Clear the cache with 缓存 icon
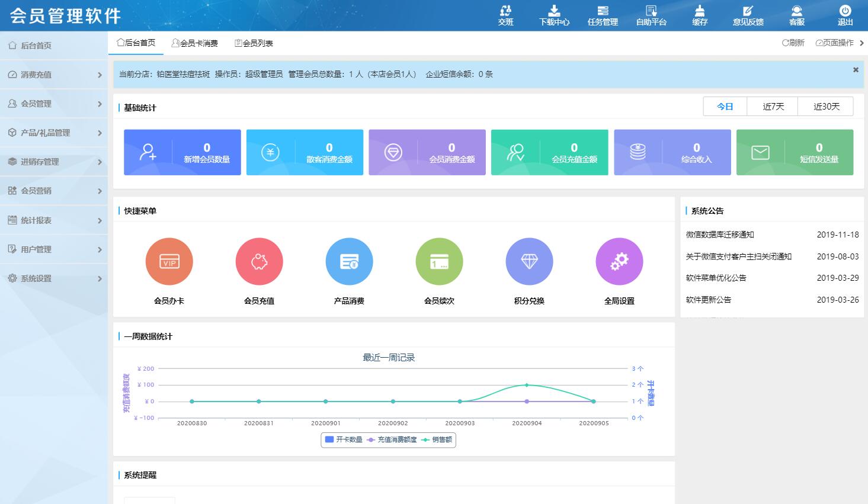Viewport: 868px width, 504px height. (700, 15)
